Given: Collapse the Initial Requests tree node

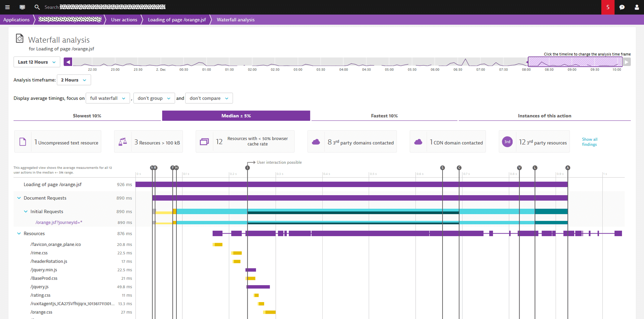Looking at the screenshot, I should 26,211.
